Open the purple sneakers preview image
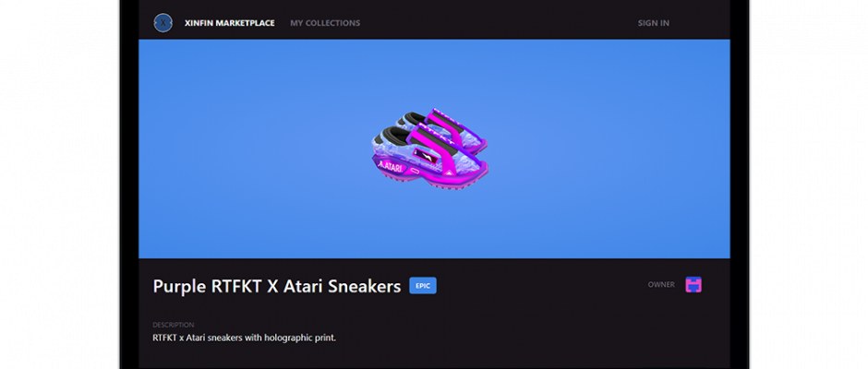The width and height of the screenshot is (868, 369). point(429,149)
